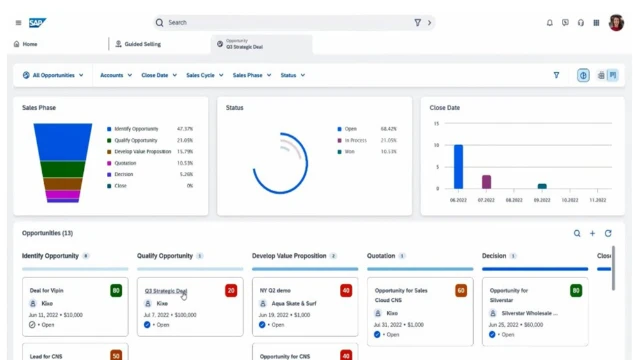Image resolution: width=640 pixels, height=360 pixels.
Task: Click score badge 40 on NY Q2 demo
Action: (x=346, y=291)
